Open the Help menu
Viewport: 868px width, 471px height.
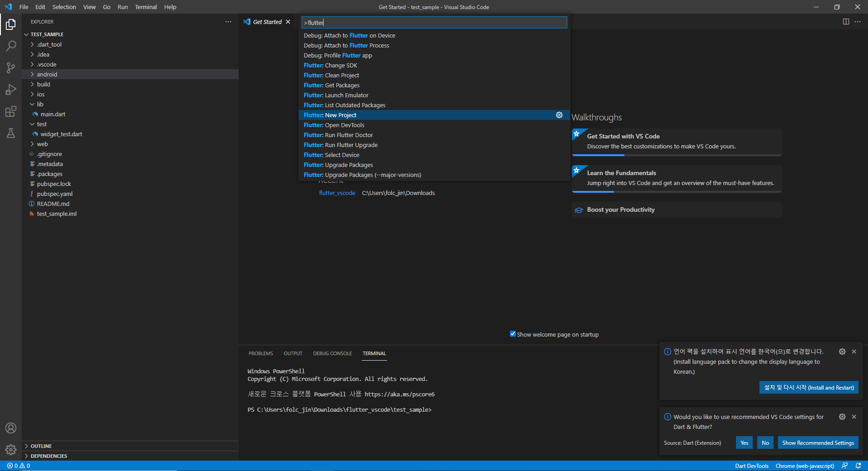pos(170,7)
